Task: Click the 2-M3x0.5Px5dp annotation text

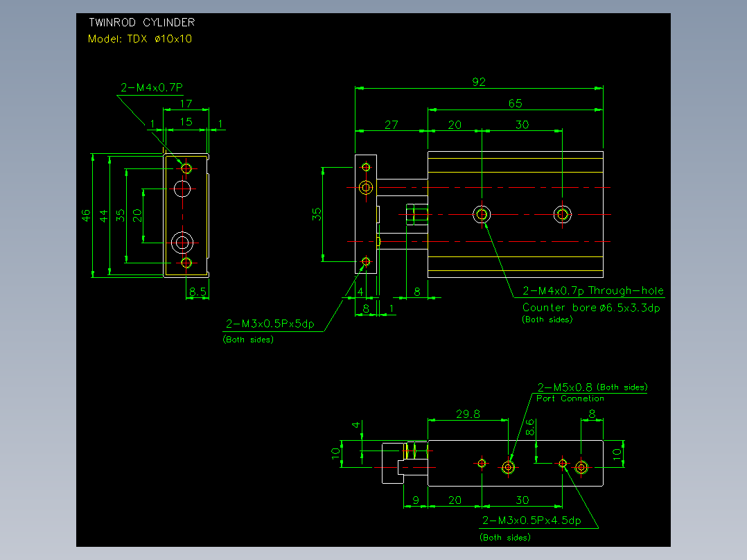Action: pos(270,324)
